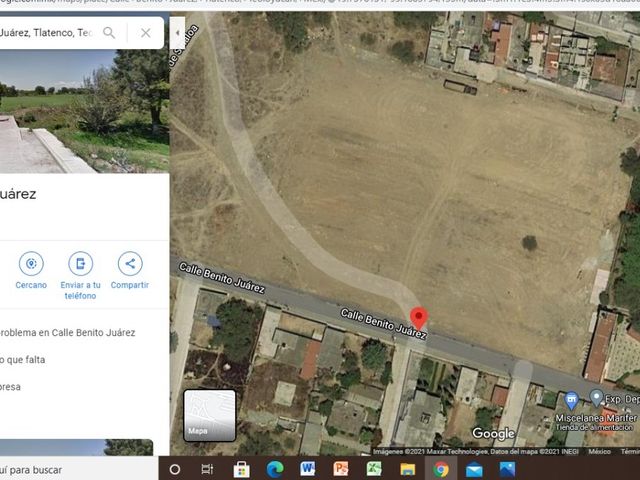Click the search field with Juárez, Tlatenco
Viewport: 640px width, 480px height.
coord(47,33)
